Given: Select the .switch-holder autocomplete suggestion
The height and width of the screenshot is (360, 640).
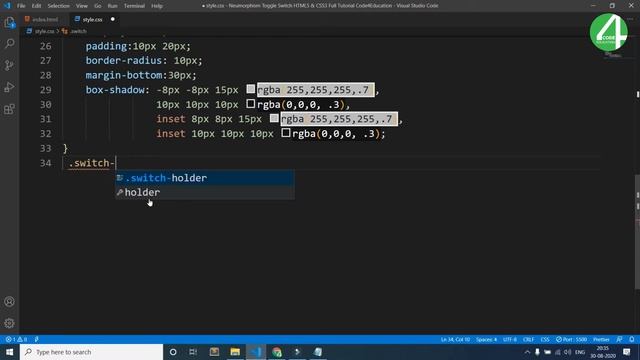Looking at the screenshot, I should coord(204,178).
